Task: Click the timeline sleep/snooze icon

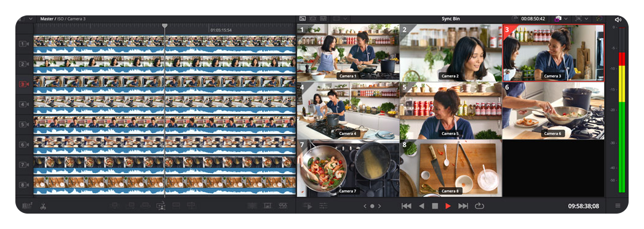Action: (28, 206)
